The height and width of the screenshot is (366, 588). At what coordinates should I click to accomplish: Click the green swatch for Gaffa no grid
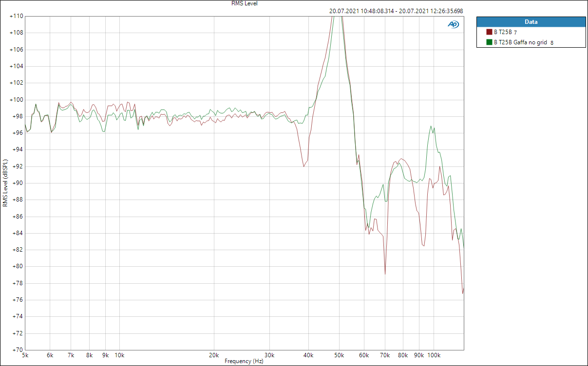coord(489,42)
